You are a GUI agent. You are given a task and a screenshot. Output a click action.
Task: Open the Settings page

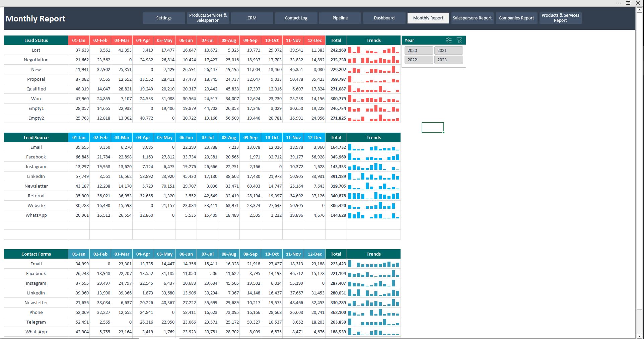[164, 18]
